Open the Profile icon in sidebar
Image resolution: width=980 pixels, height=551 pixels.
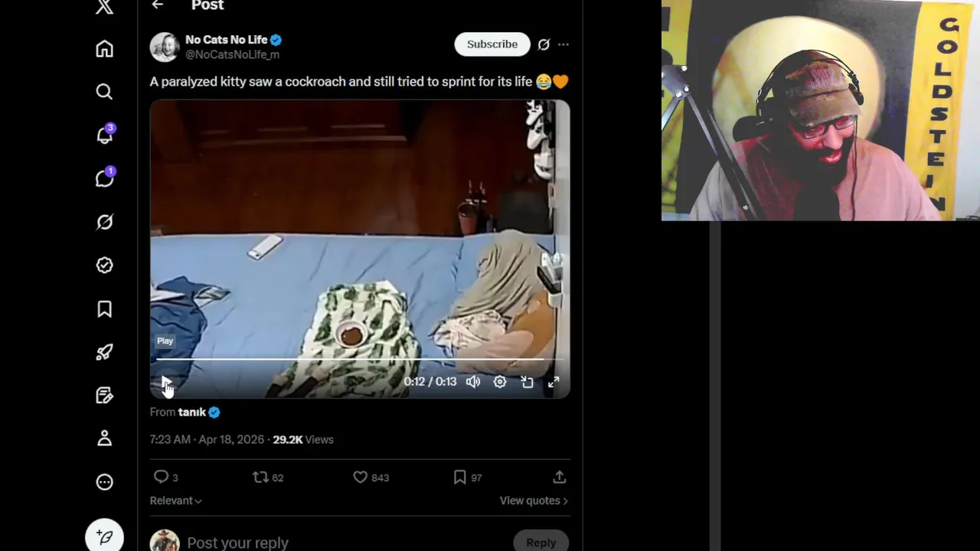[104, 439]
